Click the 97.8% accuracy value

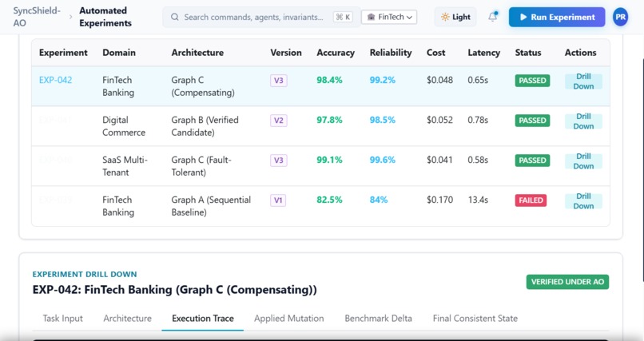pos(329,120)
